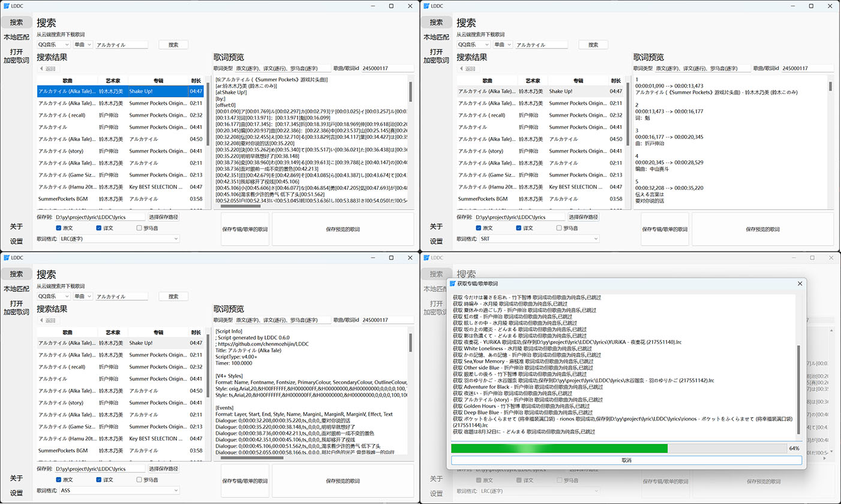Open 单曲 type dropdown in LRC window

83,44
